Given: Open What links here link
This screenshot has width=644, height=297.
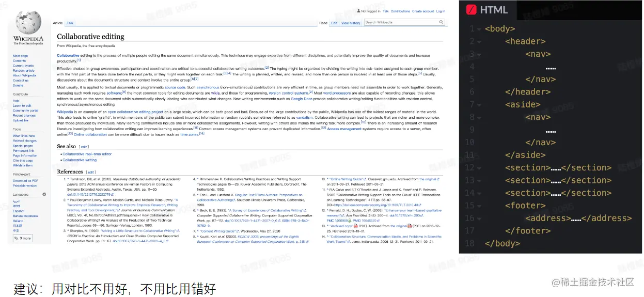Looking at the screenshot, I should point(24,136).
